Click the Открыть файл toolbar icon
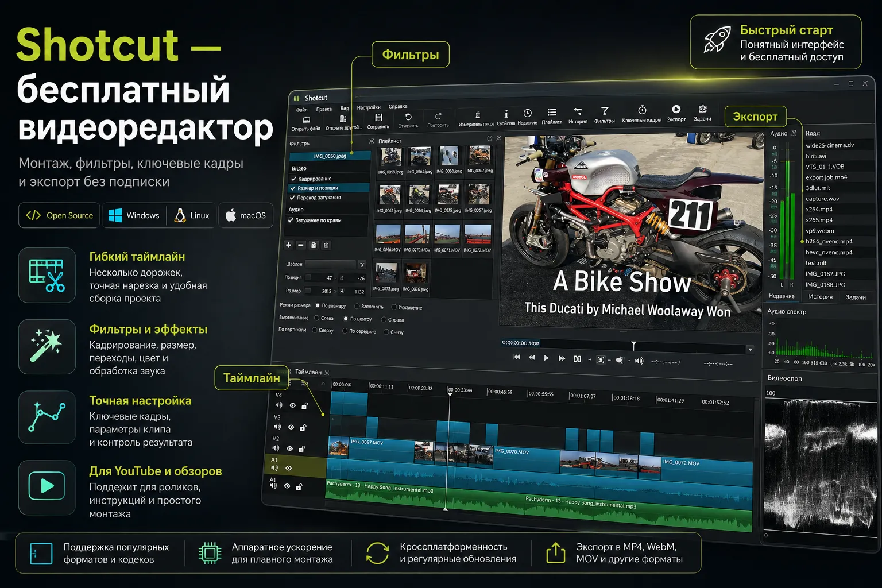882x588 pixels. (x=306, y=120)
